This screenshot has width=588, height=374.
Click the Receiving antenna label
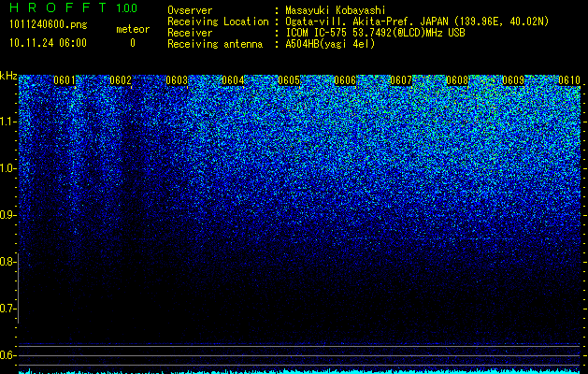[x=215, y=44]
